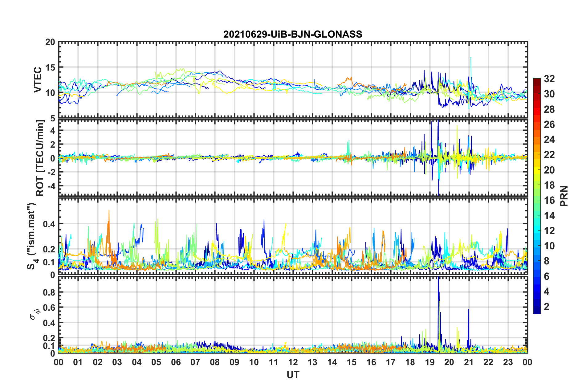The width and height of the screenshot is (586, 392).
Task: Click the tallest sigma phi spike near 19 UT
Action: pyautogui.click(x=438, y=279)
